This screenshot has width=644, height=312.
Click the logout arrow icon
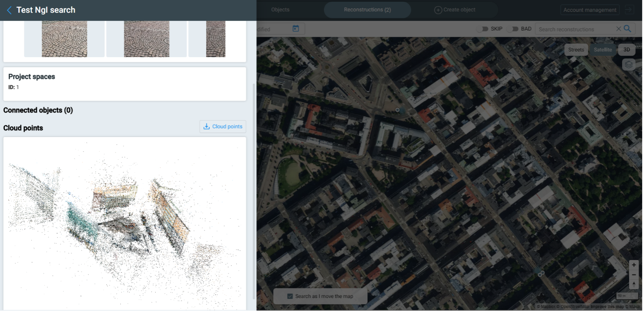628,10
